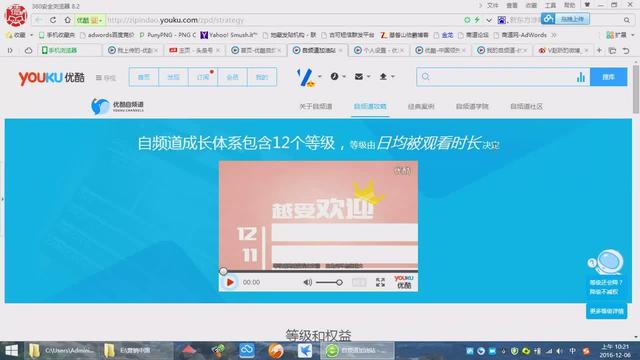Open the 文件 menu in browser
The image size is (640, 360).
click(x=493, y=5)
